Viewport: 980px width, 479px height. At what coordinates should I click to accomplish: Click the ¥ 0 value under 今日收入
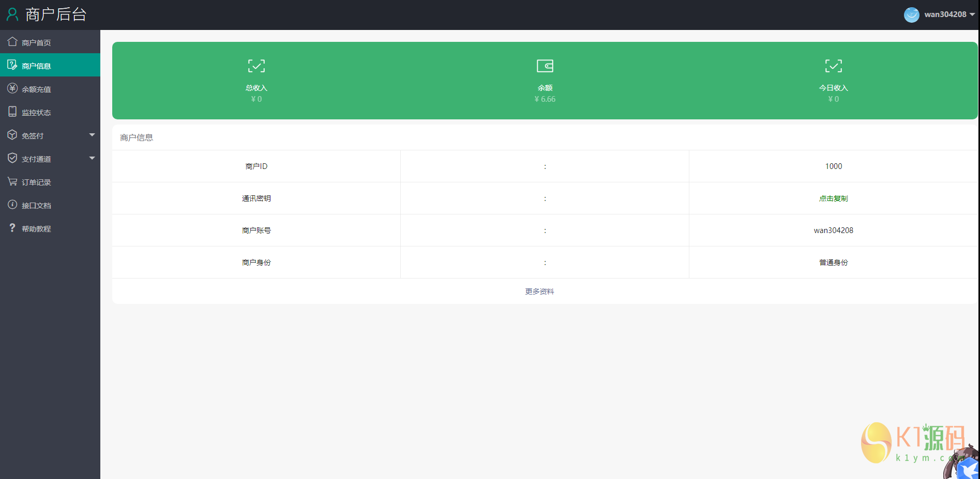[834, 99]
